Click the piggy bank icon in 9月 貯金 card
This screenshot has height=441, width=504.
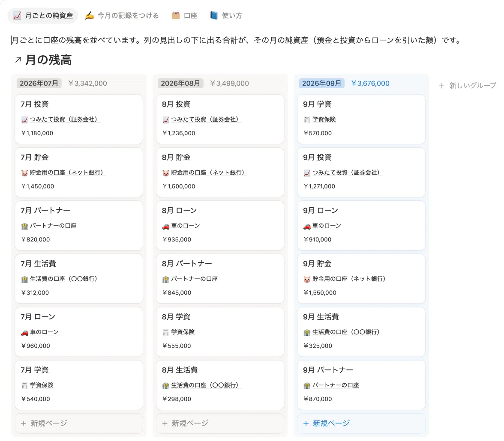click(307, 279)
